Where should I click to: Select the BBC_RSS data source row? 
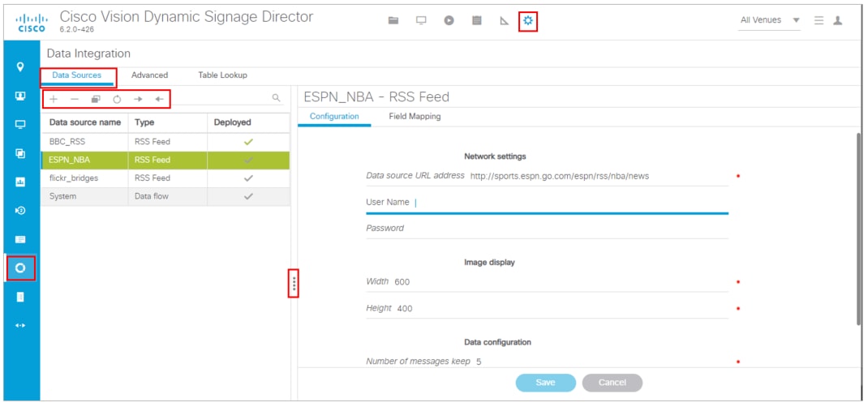point(165,142)
